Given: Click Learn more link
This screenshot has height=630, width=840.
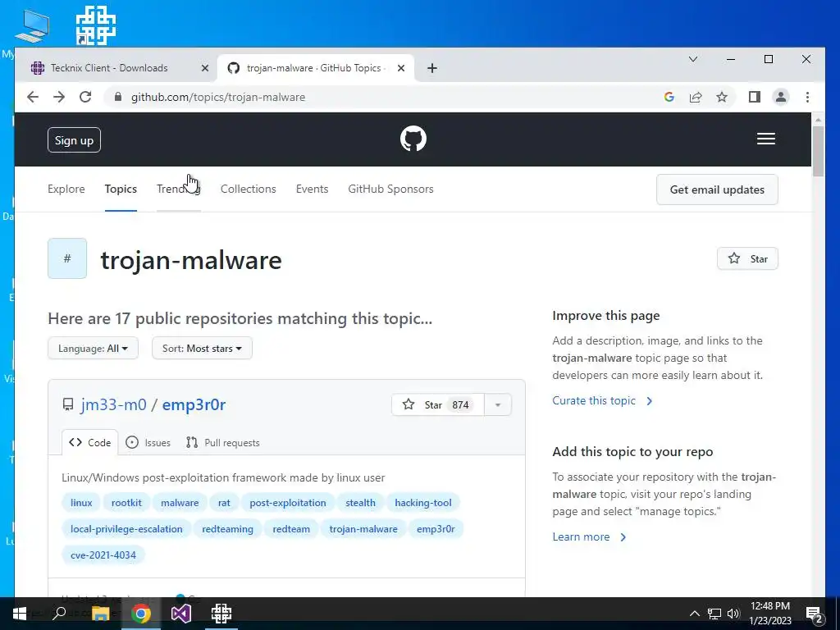Looking at the screenshot, I should tap(589, 536).
